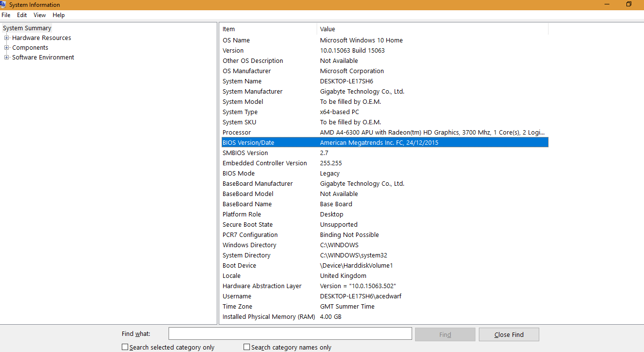Screen dimensions: 644x352
Task: Click the Close Find button
Action: click(509, 334)
